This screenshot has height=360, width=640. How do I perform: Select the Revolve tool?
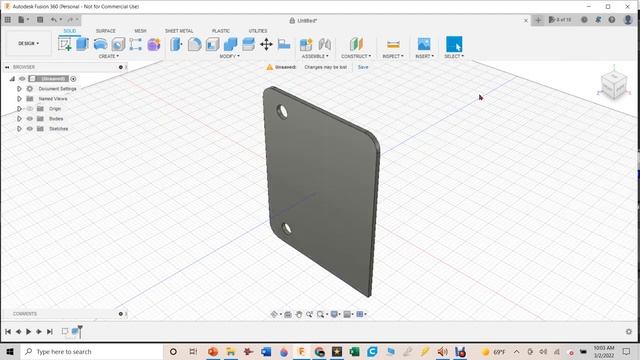pyautogui.click(x=100, y=44)
